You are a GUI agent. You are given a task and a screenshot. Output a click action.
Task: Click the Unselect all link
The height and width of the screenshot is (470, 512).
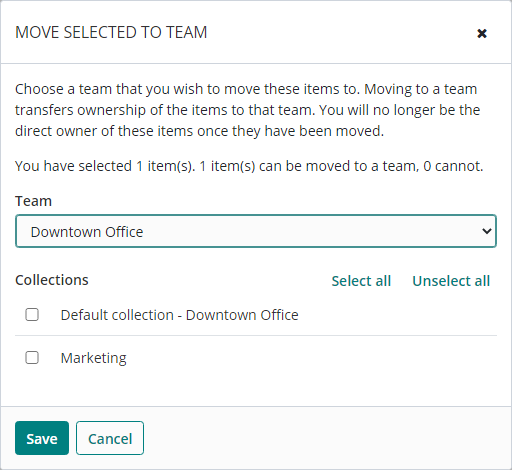(x=451, y=281)
